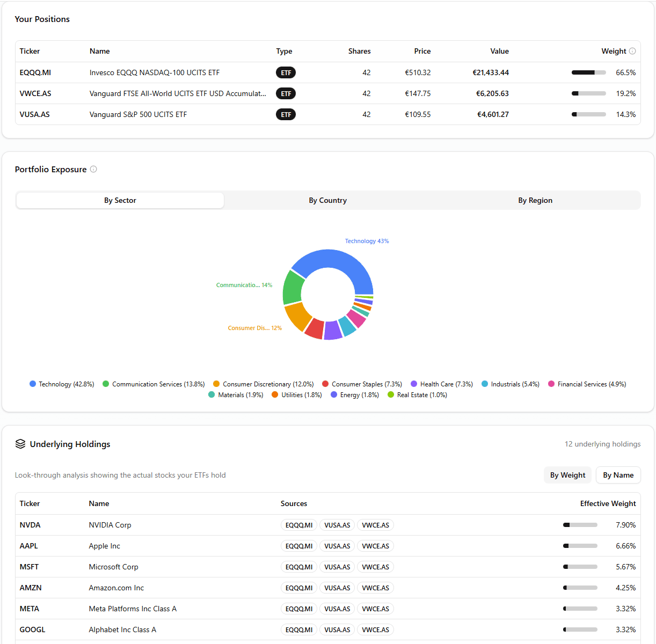Click the VUSA.AS source chip in AAPL row
The image size is (656, 644).
tap(337, 546)
